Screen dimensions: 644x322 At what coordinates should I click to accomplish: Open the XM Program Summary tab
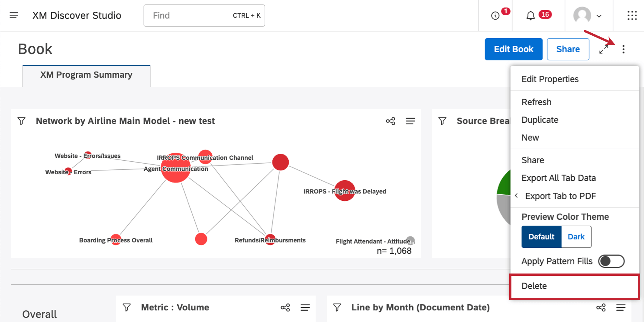pos(86,75)
